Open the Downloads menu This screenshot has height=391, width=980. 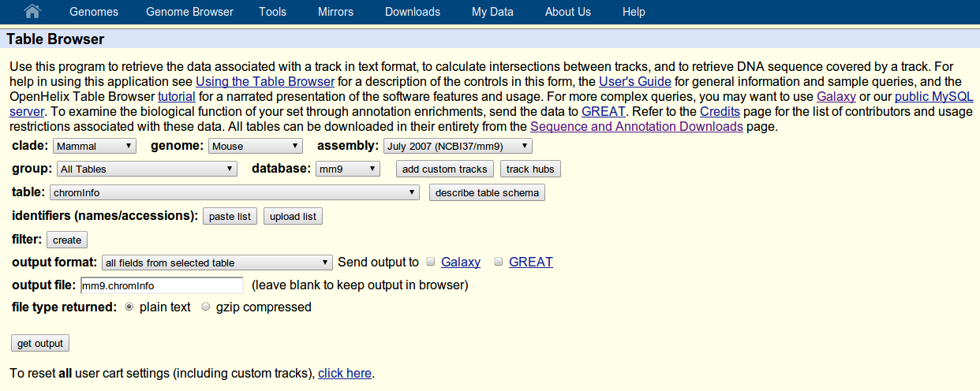click(413, 12)
